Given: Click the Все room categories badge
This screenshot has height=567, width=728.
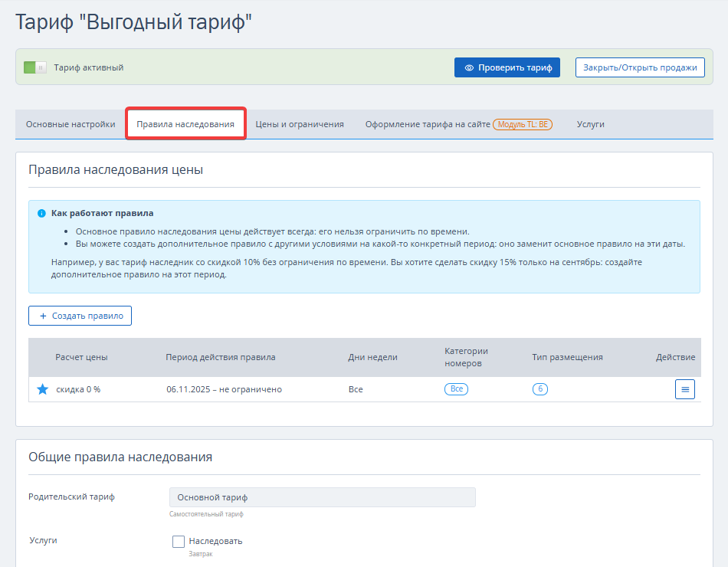Looking at the screenshot, I should click(456, 389).
